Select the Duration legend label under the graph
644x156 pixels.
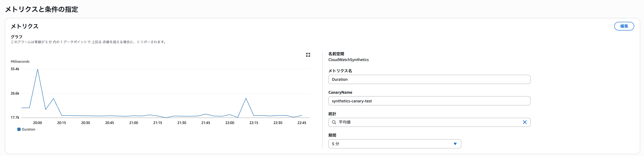point(28,129)
